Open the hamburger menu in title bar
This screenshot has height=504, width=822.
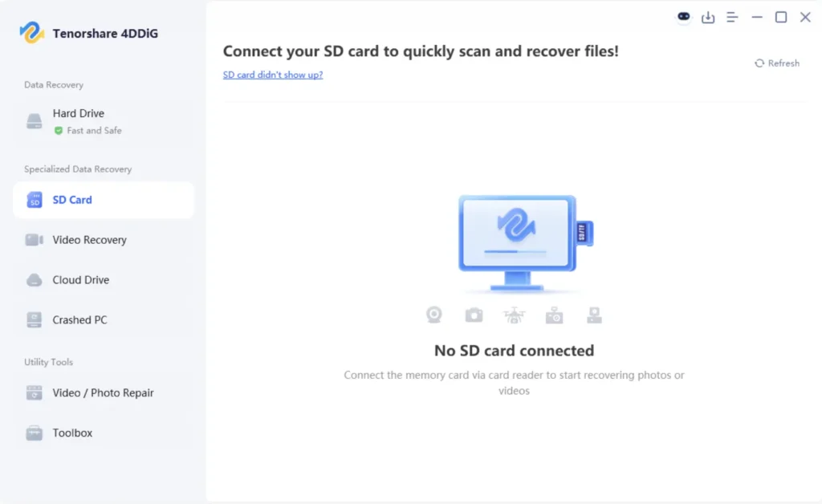[x=732, y=17]
